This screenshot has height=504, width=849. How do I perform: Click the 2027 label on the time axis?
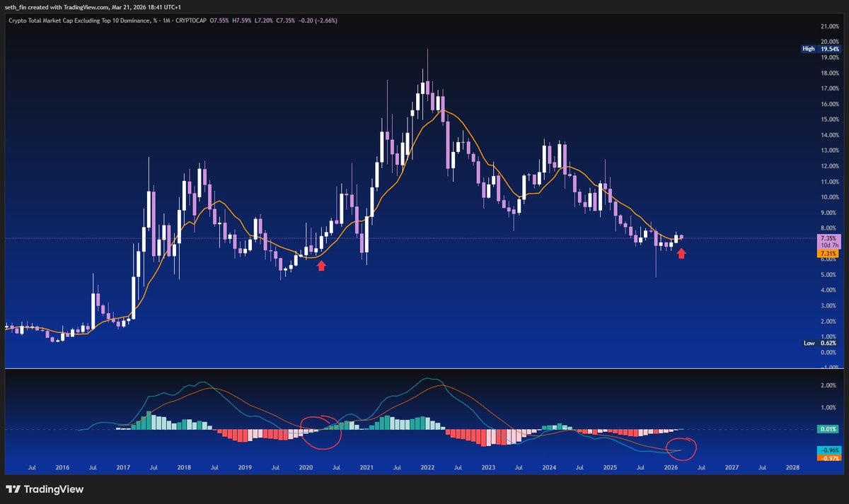(x=732, y=468)
